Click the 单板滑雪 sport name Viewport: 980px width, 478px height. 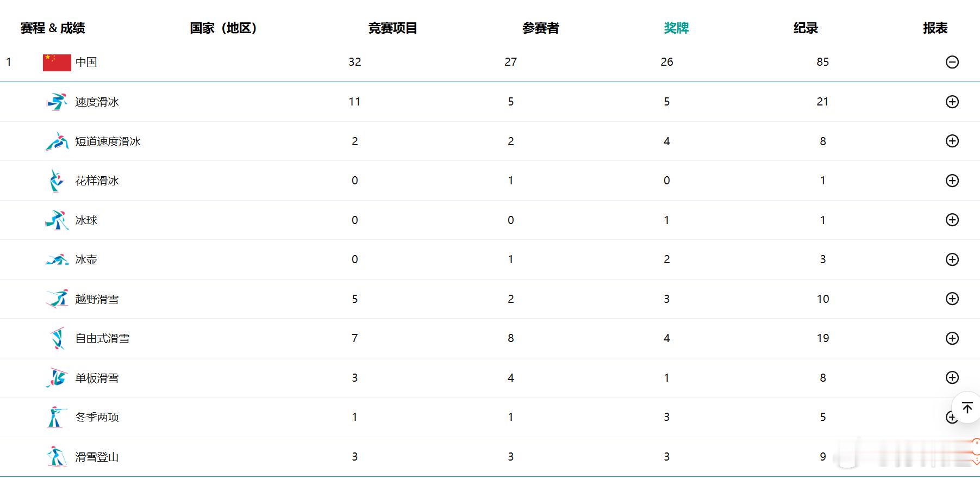[97, 378]
